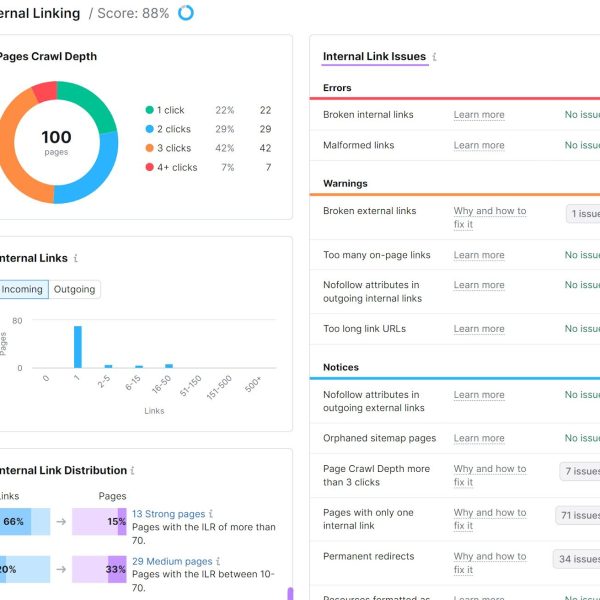Click info icon next to 29 Medium pages
The width and height of the screenshot is (600, 600).
[x=219, y=562]
